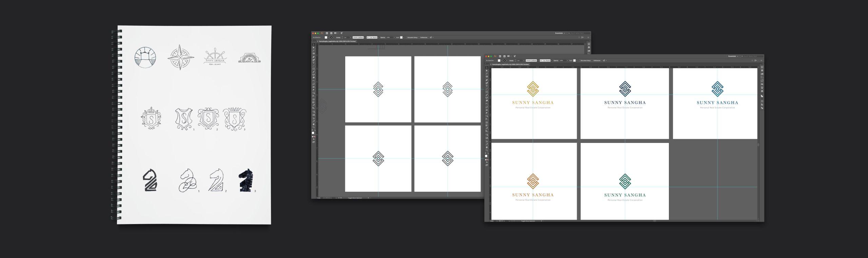Viewport: 868px width, 258px height.
Task: Pick Direct Selection tool in front Illustrator window
Action: coord(487,71)
